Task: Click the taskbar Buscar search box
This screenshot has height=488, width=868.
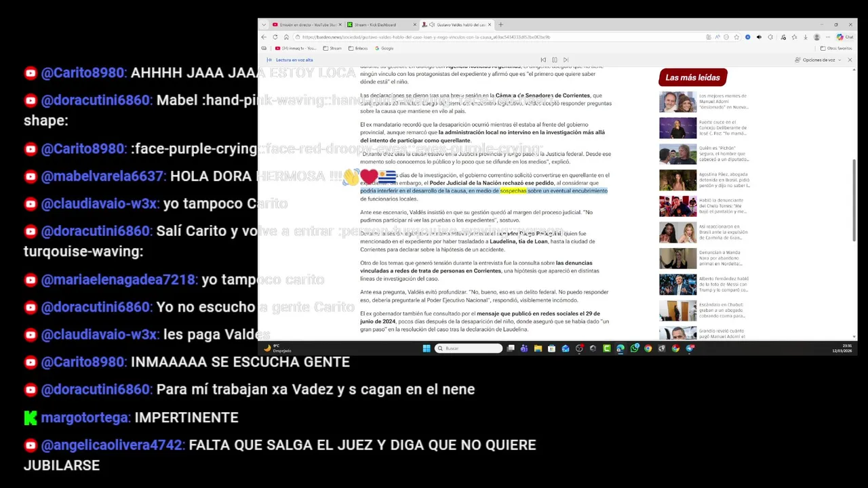Action: click(x=469, y=348)
